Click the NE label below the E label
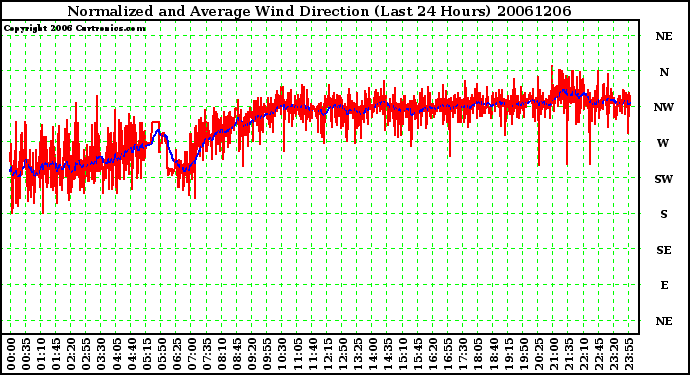The height and width of the screenshot is (375, 690). pos(664,321)
